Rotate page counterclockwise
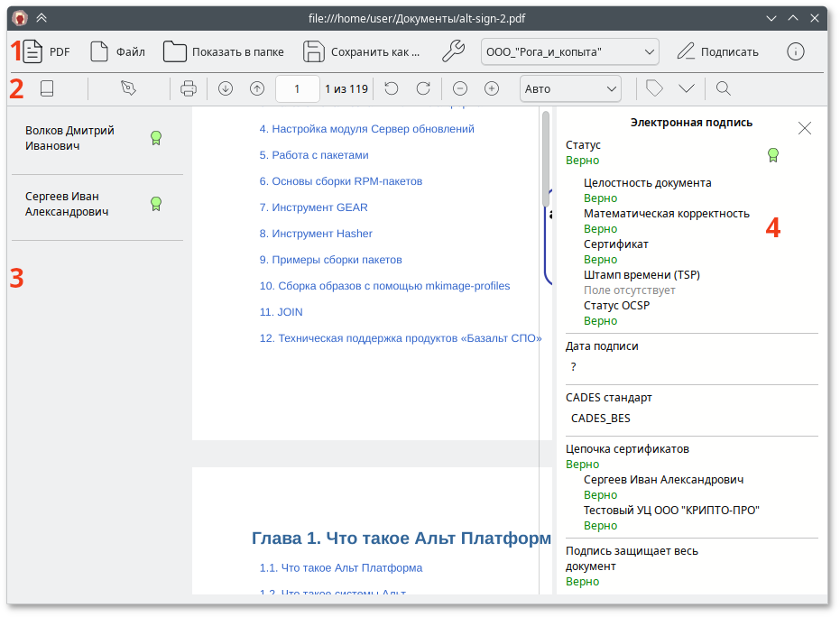Viewport: 840px width, 617px height. click(x=391, y=88)
